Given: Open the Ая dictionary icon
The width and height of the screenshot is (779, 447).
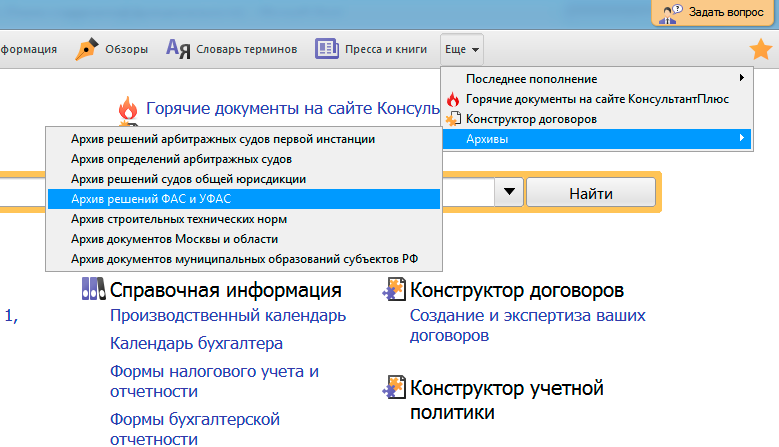Looking at the screenshot, I should tap(178, 49).
